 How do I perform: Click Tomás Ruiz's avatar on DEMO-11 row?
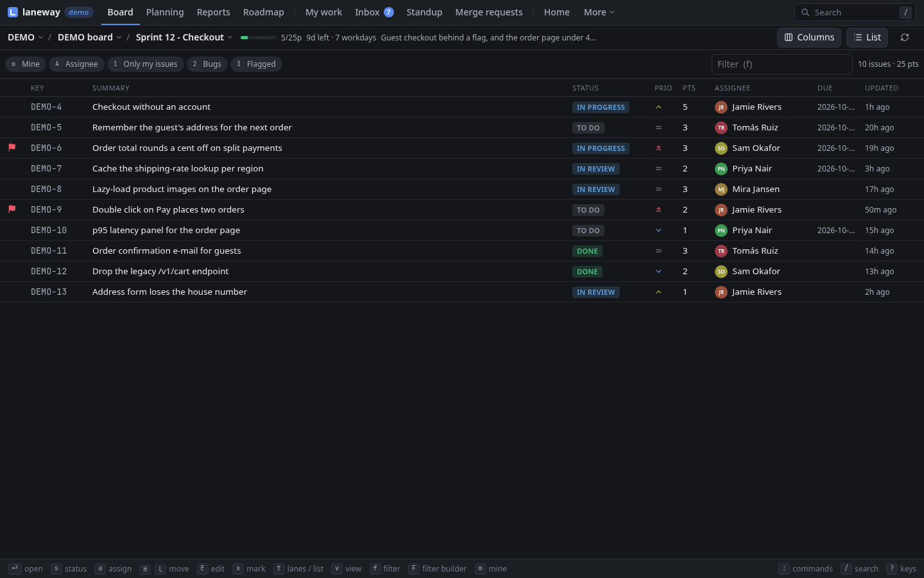pyautogui.click(x=721, y=251)
